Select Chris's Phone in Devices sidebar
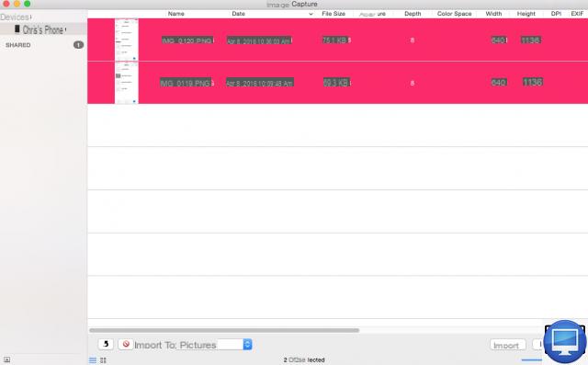The image size is (588, 365). pyautogui.click(x=43, y=29)
